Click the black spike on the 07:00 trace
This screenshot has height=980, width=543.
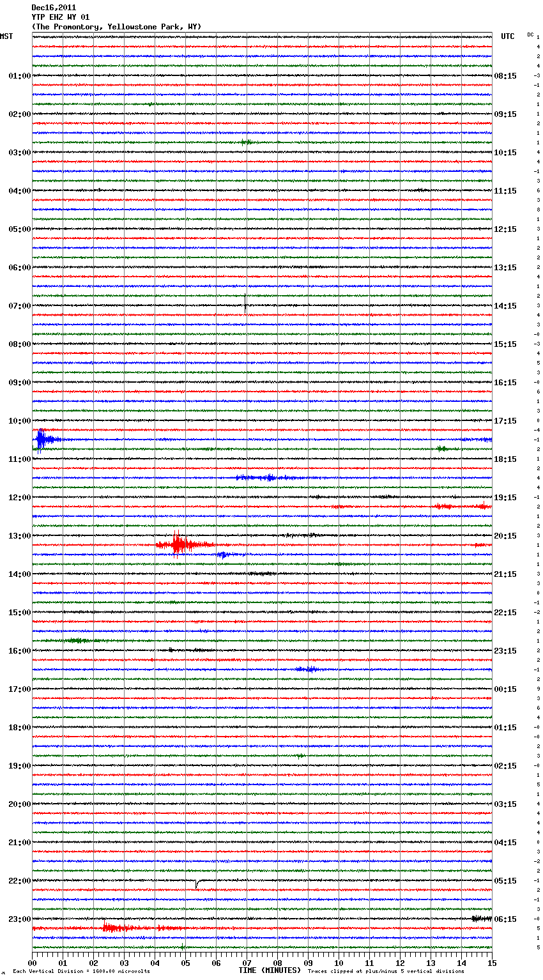(245, 304)
